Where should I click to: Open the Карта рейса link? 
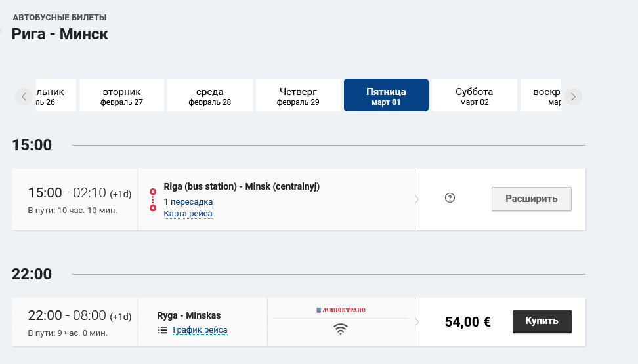(188, 214)
